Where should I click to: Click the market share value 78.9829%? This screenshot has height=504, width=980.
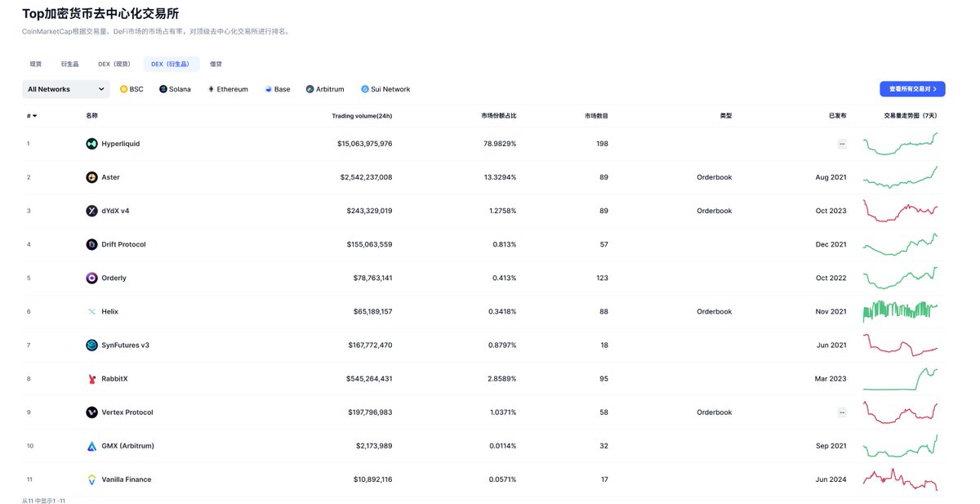click(x=499, y=144)
